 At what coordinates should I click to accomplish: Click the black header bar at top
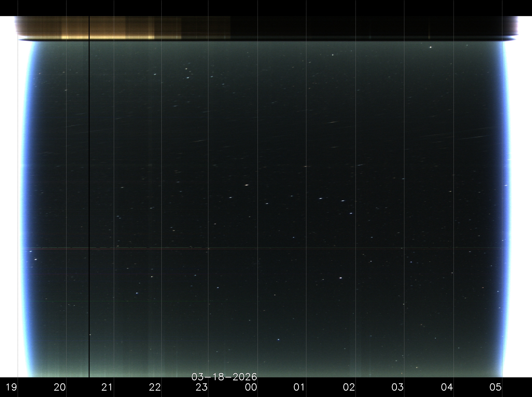266,8
